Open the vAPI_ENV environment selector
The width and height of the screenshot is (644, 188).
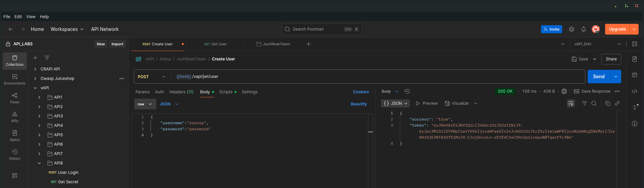(x=597, y=44)
